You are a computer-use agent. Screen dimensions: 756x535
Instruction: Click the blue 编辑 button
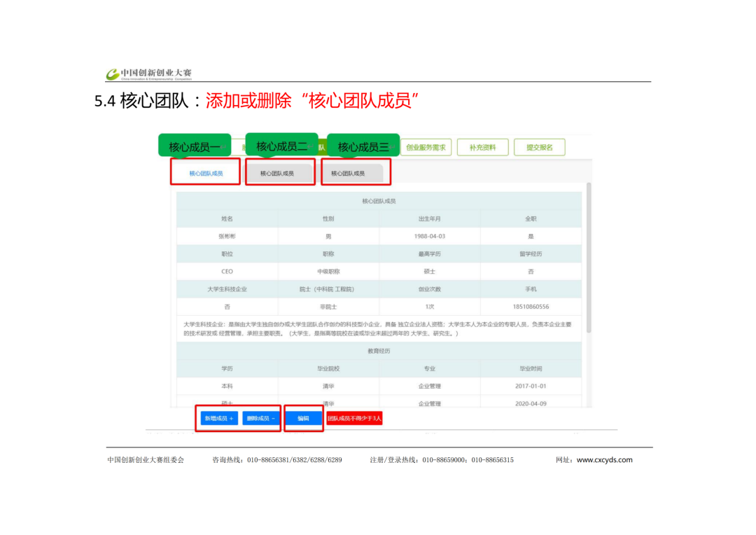pyautogui.click(x=303, y=418)
